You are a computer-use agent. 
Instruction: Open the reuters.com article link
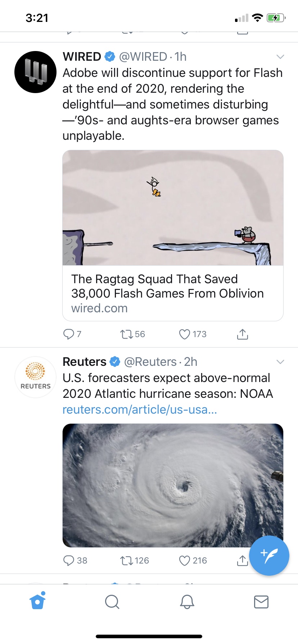coord(140,410)
